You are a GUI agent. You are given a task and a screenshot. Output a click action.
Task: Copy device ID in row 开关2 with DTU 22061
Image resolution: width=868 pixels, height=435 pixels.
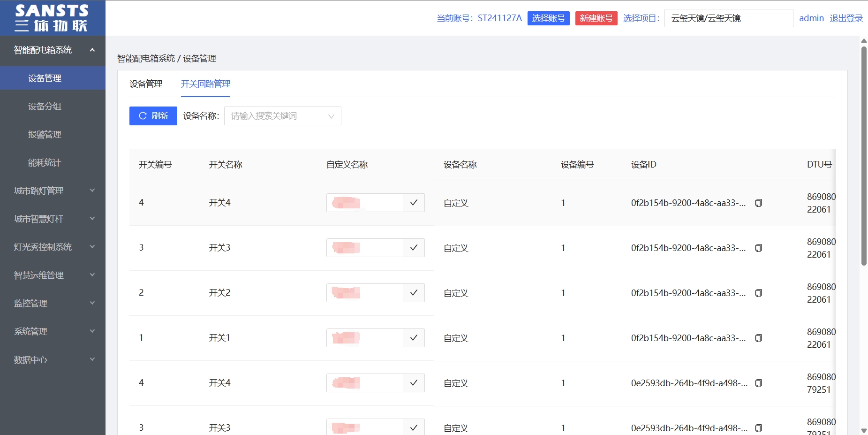tap(758, 293)
